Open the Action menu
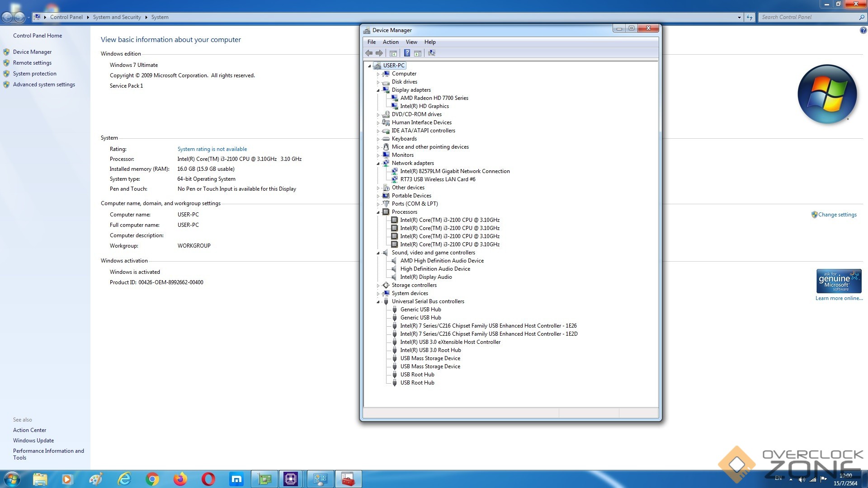 click(x=391, y=42)
